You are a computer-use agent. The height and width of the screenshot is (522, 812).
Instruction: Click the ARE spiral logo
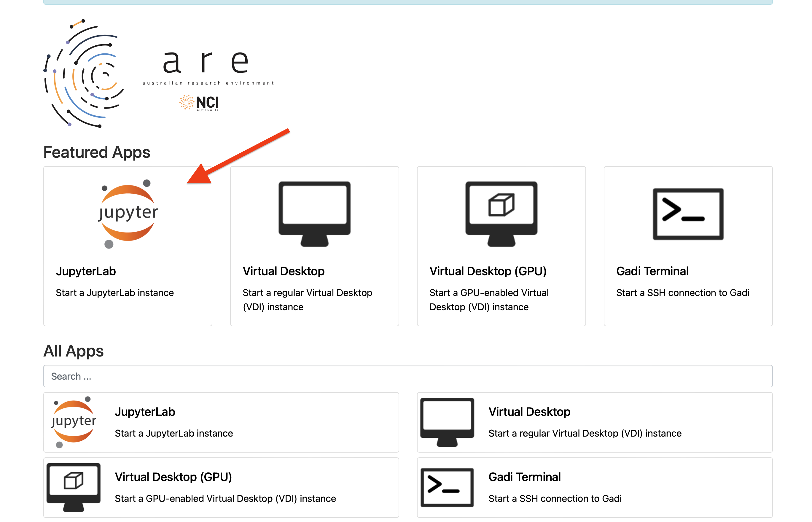(84, 74)
